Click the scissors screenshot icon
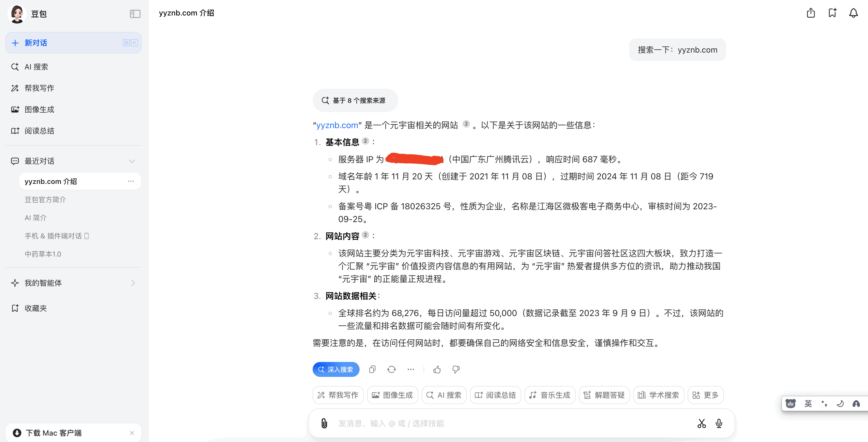Image resolution: width=868 pixels, height=442 pixels. pyautogui.click(x=702, y=424)
